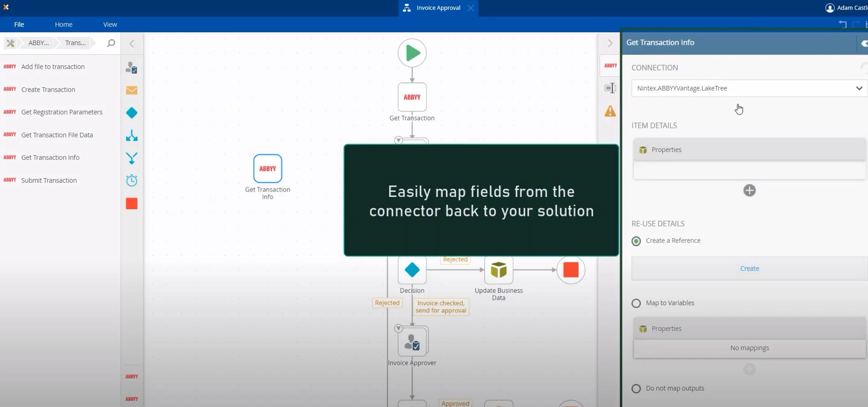Click the undo arrow in top right

(x=842, y=24)
